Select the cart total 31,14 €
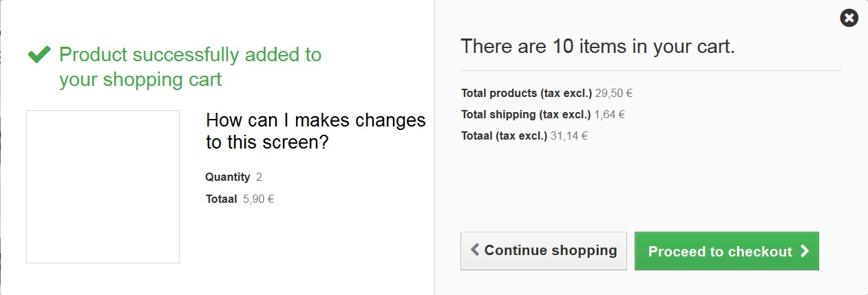The width and height of the screenshot is (868, 295). [x=569, y=136]
